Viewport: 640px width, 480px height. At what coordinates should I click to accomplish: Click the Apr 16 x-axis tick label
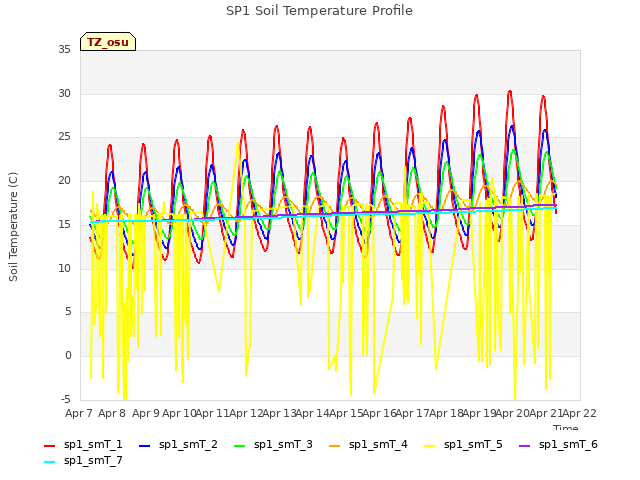(380, 413)
